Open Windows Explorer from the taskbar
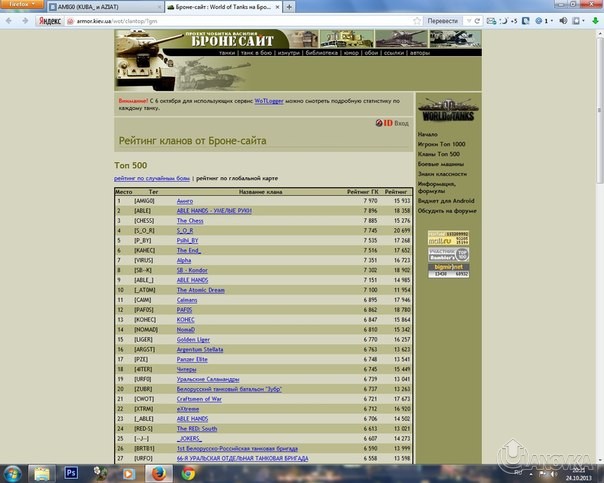This screenshot has width=604, height=483. click(42, 474)
